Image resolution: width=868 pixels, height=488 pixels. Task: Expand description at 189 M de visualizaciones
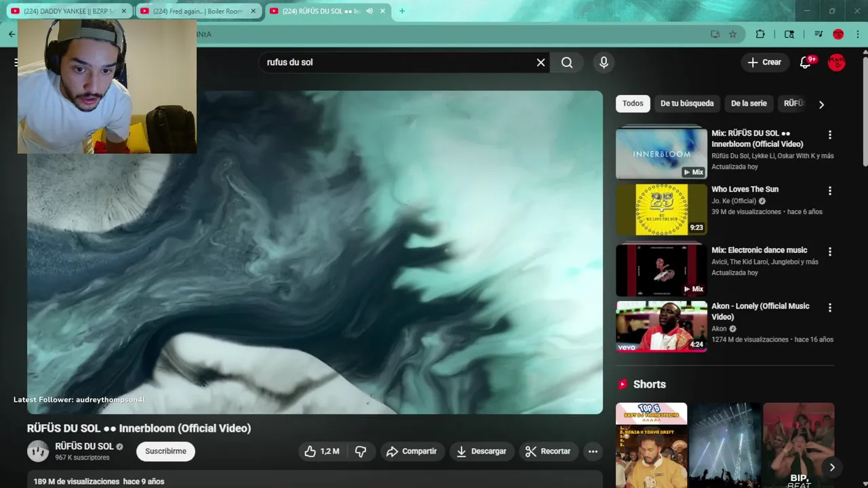pos(315,481)
